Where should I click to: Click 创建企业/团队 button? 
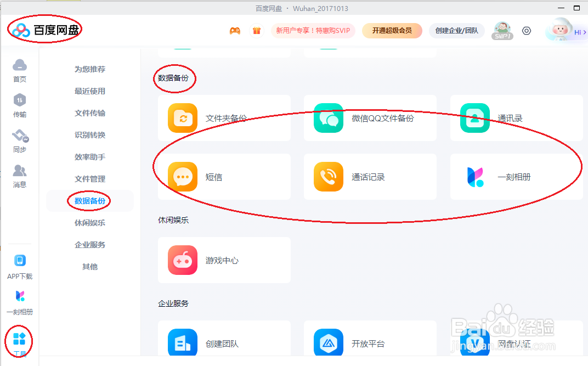457,31
